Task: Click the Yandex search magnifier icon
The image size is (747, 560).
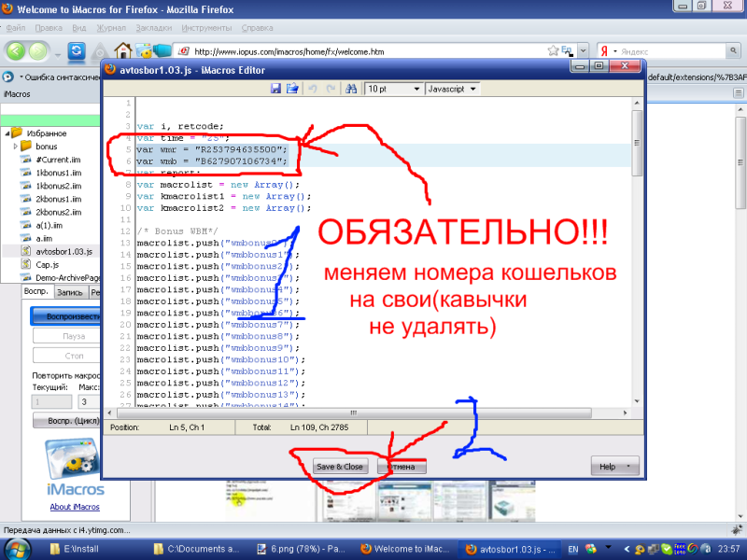Action: click(733, 50)
